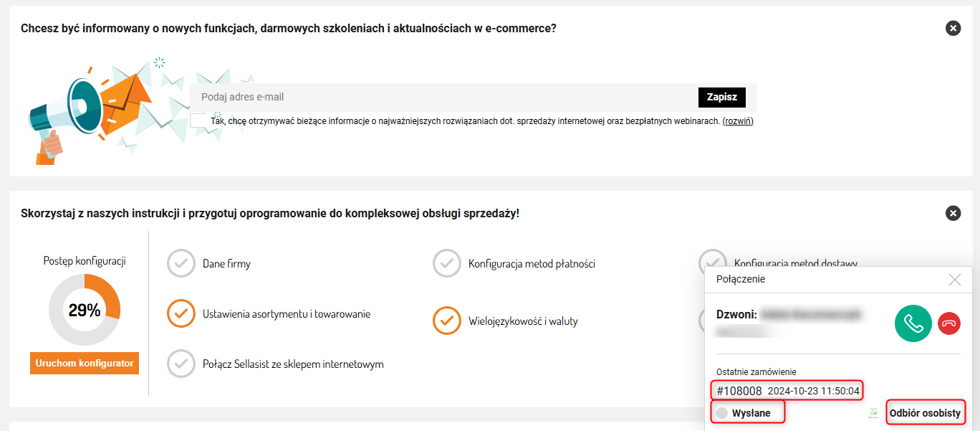Expand the consent text via rozwiń link
The width and height of the screenshot is (980, 431).
738,121
